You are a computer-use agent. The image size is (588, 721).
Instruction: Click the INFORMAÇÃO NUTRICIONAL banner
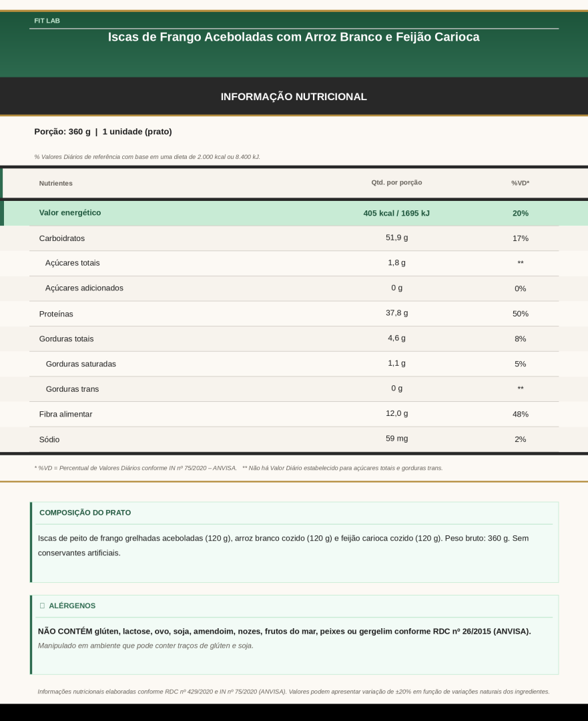pyautogui.click(x=294, y=97)
